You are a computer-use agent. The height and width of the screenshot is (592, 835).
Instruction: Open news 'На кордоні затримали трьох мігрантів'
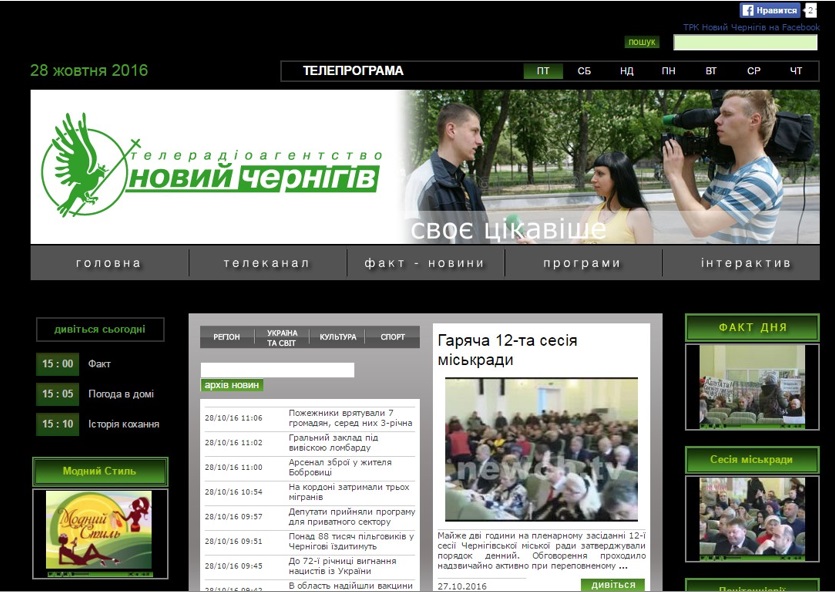(349, 492)
